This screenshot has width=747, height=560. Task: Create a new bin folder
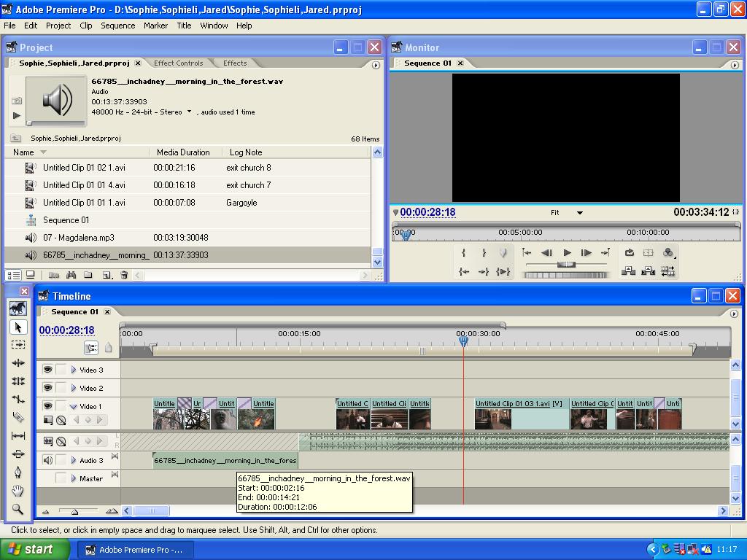(88, 275)
